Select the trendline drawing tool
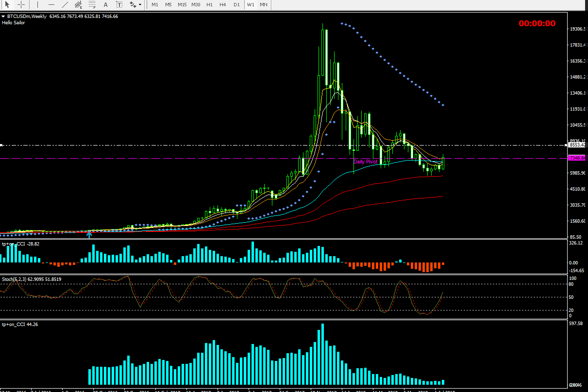The image size is (588, 392). [65, 4]
